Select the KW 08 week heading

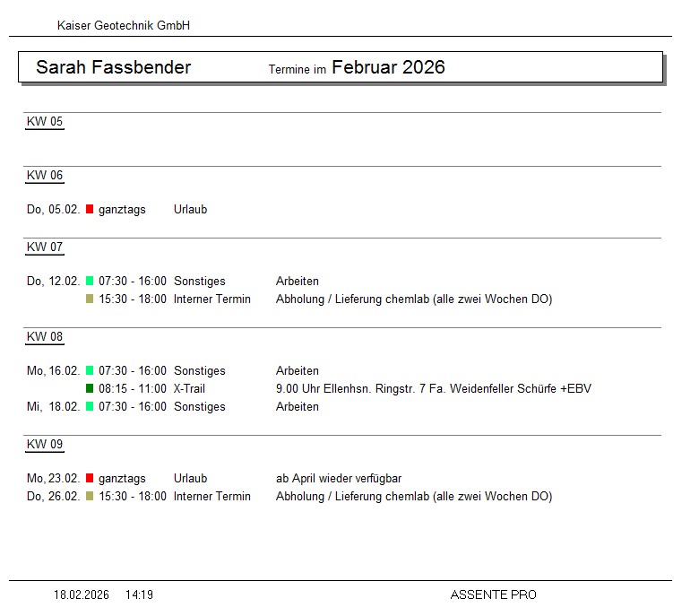coord(45,337)
